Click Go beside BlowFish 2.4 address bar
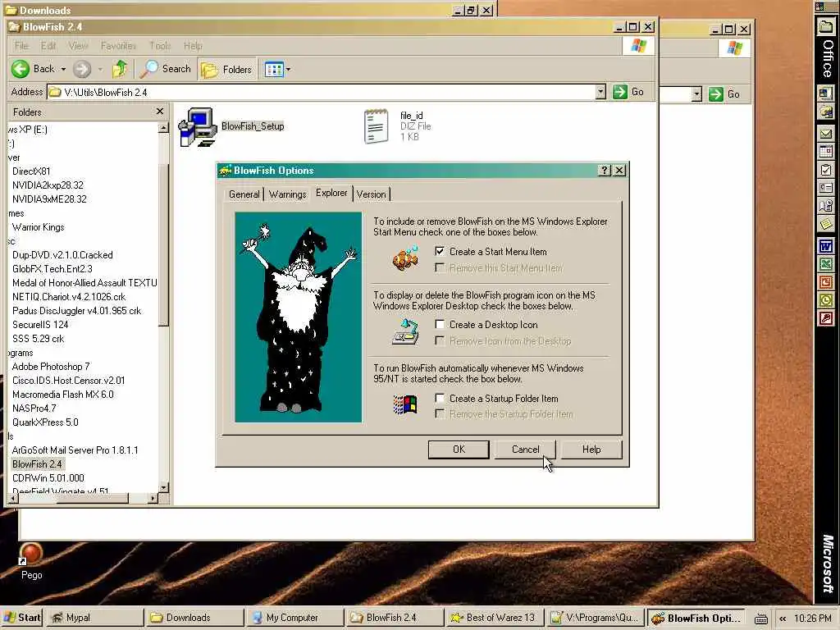Screen dimensions: 840x630 629,92
